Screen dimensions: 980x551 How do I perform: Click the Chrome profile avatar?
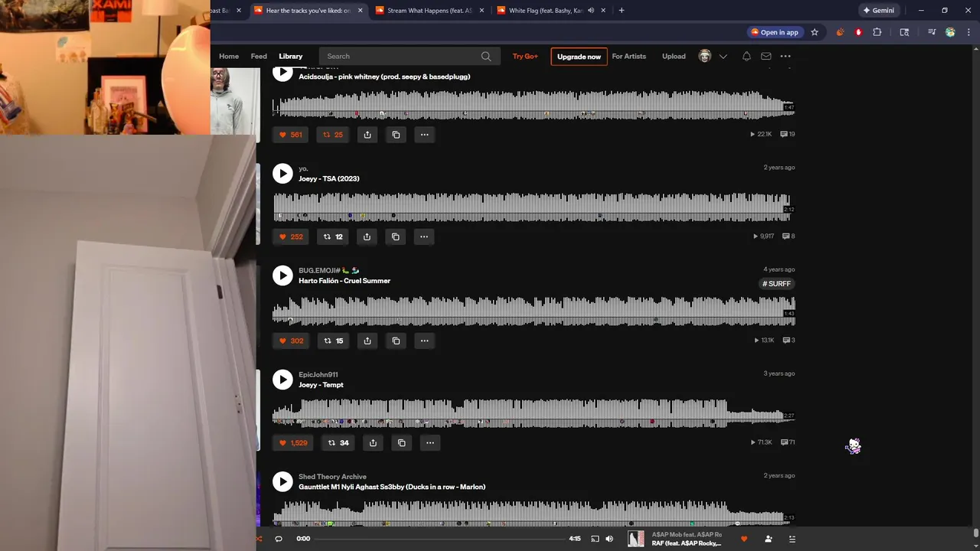(x=950, y=32)
